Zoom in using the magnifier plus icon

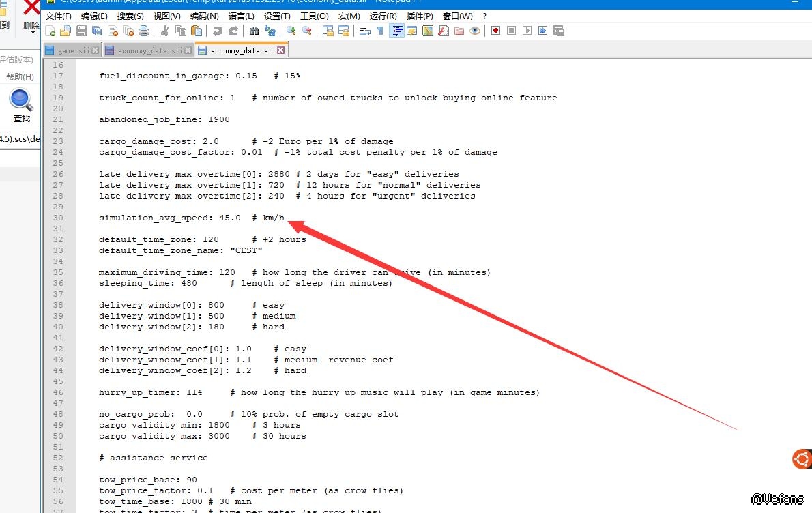[x=291, y=31]
